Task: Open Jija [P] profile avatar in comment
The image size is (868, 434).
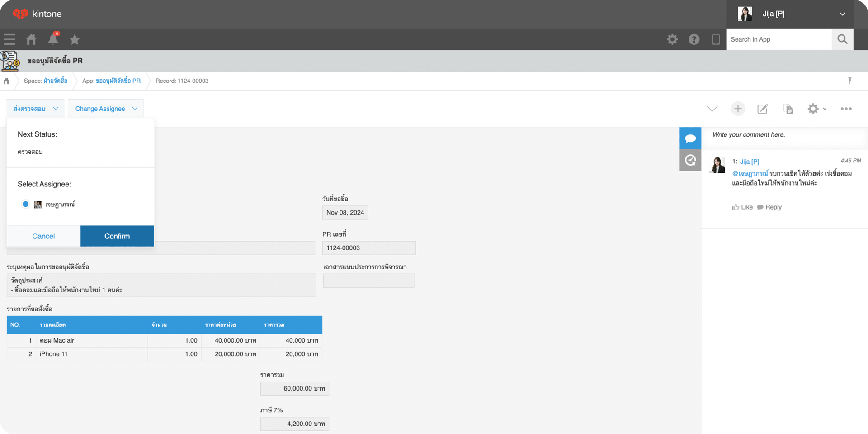Action: (x=717, y=165)
